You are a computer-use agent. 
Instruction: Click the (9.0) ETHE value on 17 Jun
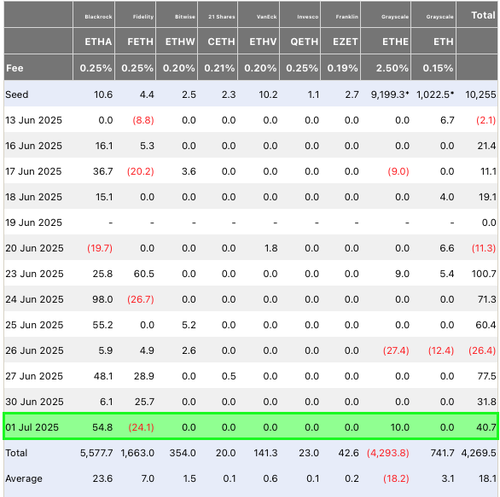coord(398,172)
